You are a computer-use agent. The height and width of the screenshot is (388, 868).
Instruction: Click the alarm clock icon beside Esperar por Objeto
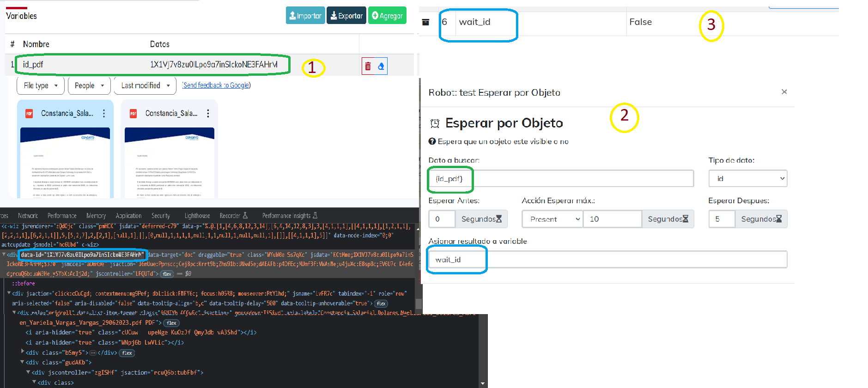[435, 123]
